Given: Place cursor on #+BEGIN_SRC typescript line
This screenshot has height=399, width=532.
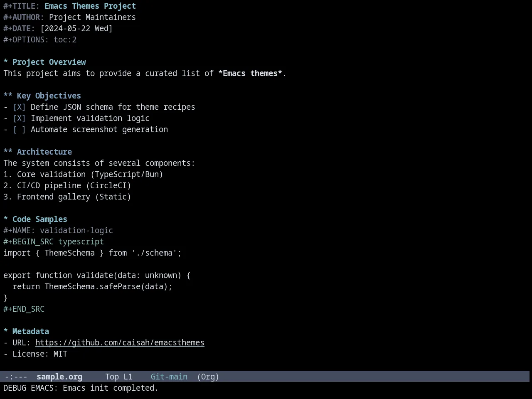Looking at the screenshot, I should pyautogui.click(x=54, y=242).
